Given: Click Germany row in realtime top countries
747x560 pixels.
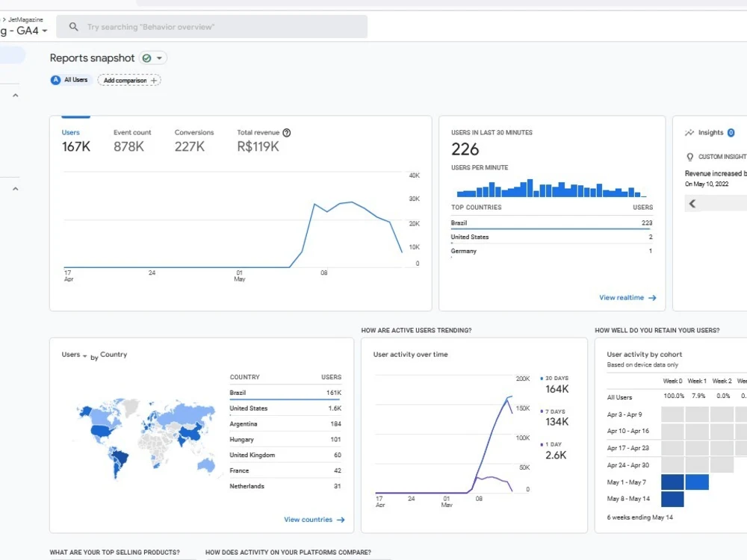Looking at the screenshot, I should [552, 251].
